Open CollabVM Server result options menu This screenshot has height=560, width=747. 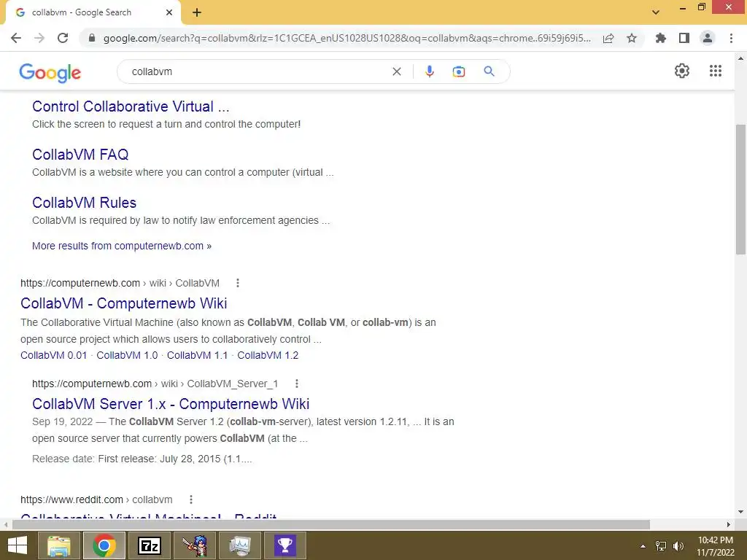297,384
